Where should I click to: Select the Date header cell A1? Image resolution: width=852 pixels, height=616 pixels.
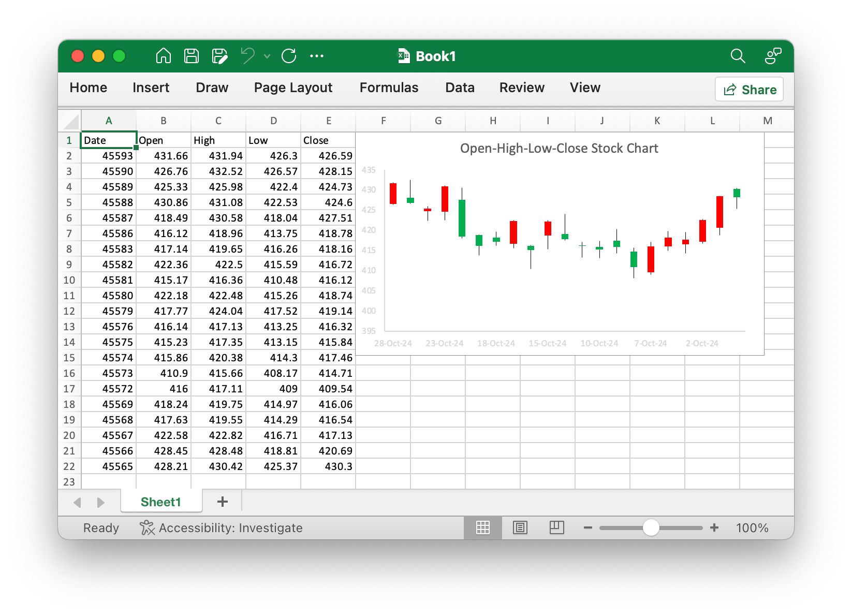tap(109, 140)
